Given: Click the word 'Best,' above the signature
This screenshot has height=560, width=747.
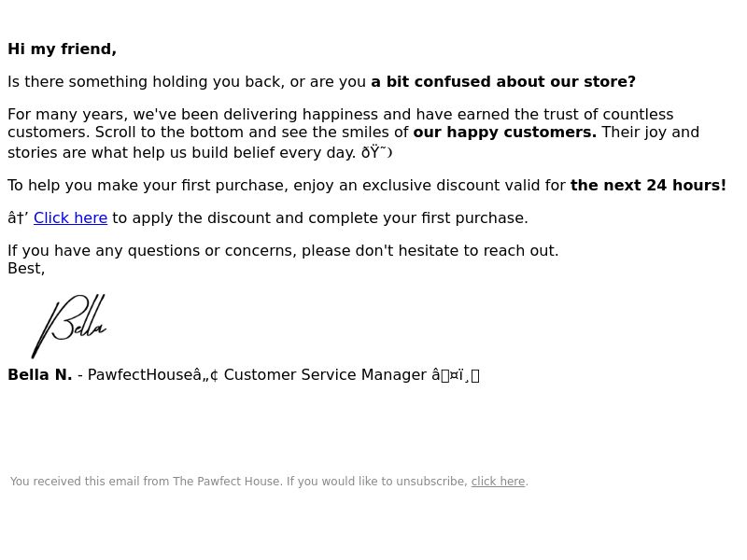Looking at the screenshot, I should 26,269.
